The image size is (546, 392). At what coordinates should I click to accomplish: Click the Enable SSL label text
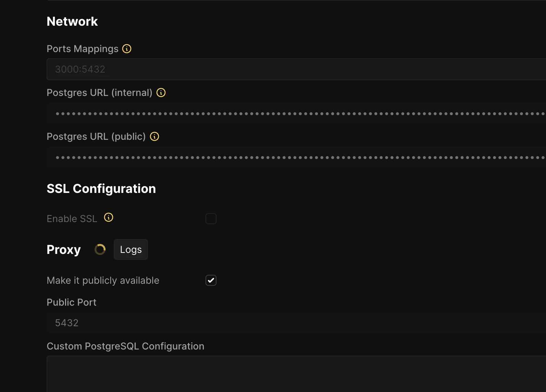[x=72, y=219]
